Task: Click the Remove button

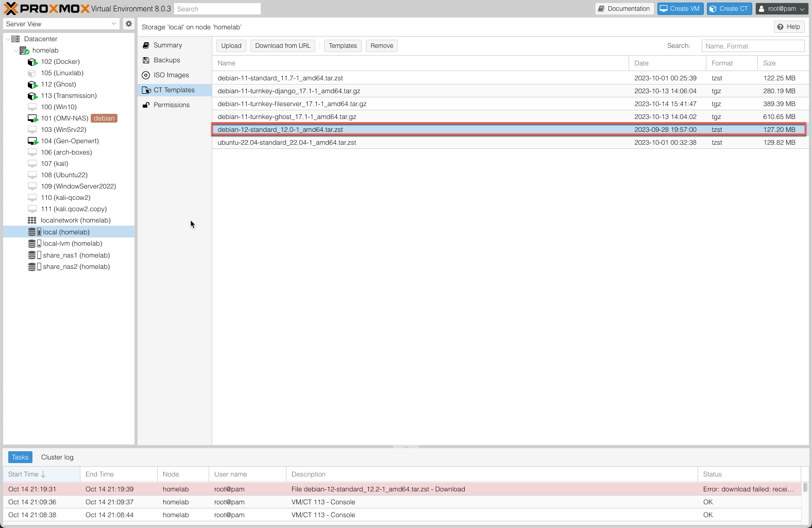Action: click(382, 46)
